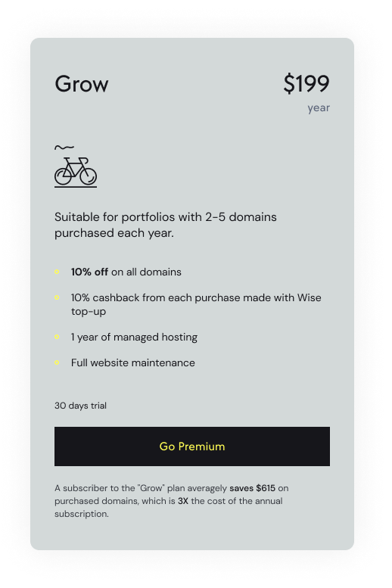This screenshot has width=392, height=588.
Task: Click "Full website maintenance" feature
Action: (133, 362)
